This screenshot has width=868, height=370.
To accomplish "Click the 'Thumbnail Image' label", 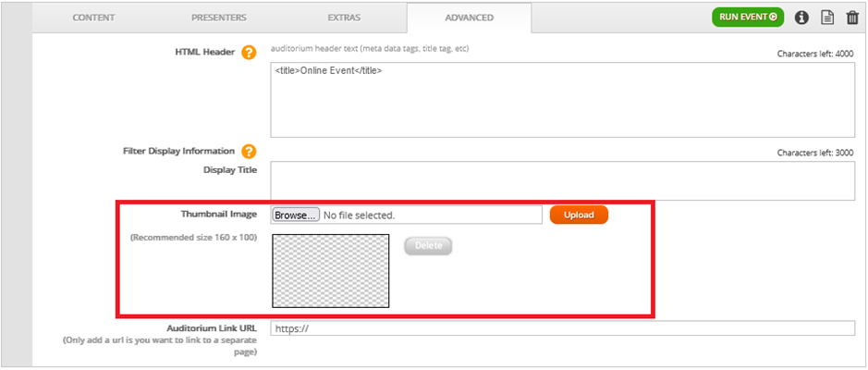I will 219,214.
